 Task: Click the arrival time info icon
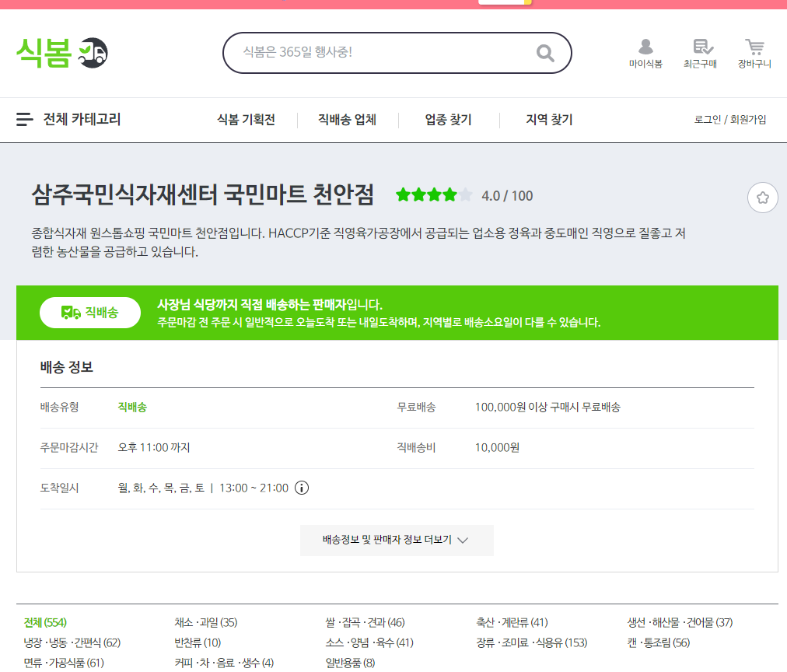tap(302, 488)
